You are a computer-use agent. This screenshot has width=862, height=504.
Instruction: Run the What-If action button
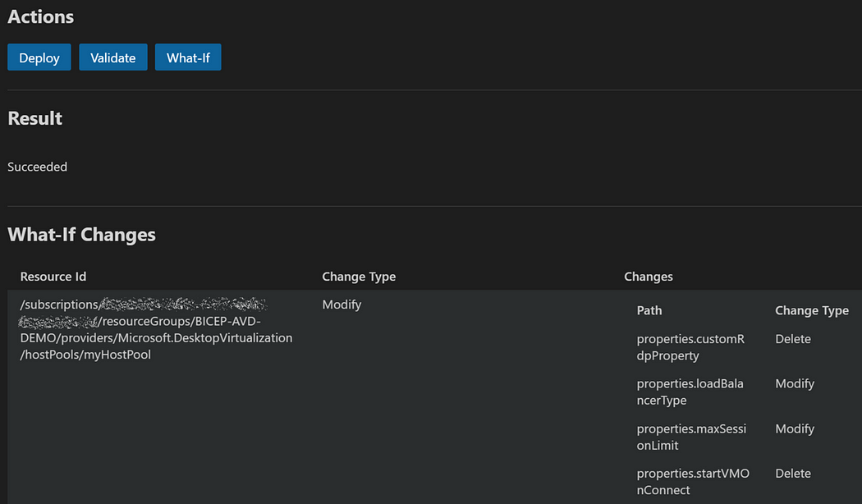click(188, 57)
